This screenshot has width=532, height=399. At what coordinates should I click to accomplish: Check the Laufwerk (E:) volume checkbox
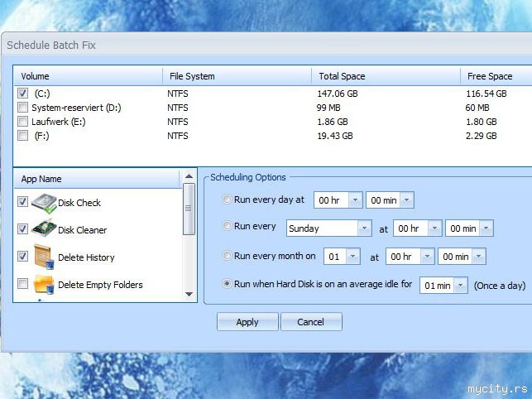(22, 121)
